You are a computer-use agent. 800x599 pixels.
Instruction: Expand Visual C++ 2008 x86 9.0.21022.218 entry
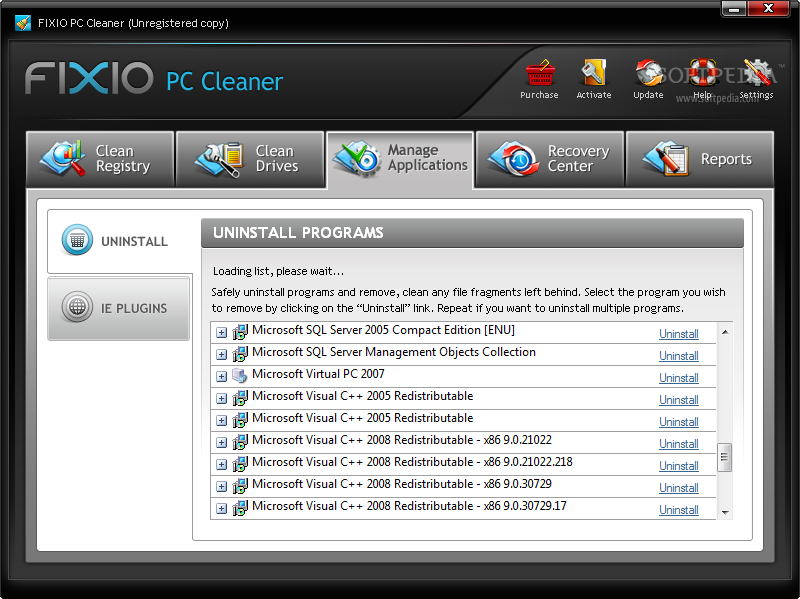pos(221,464)
